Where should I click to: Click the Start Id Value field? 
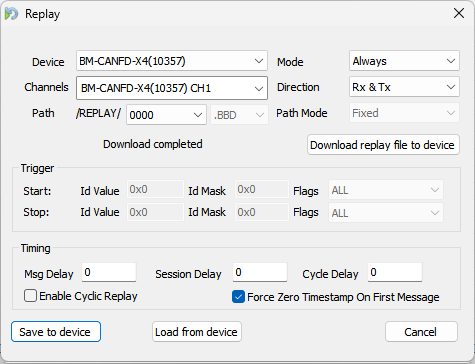tap(155, 189)
